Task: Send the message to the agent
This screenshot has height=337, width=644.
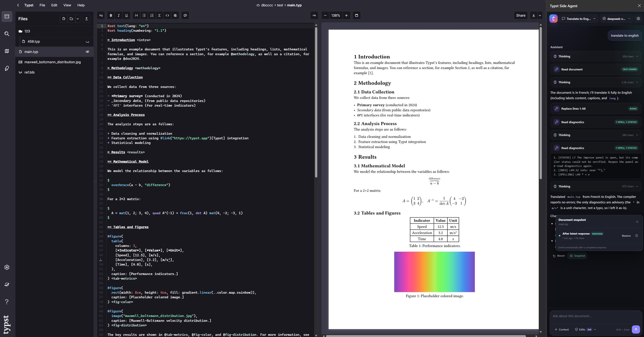Action: (636, 329)
